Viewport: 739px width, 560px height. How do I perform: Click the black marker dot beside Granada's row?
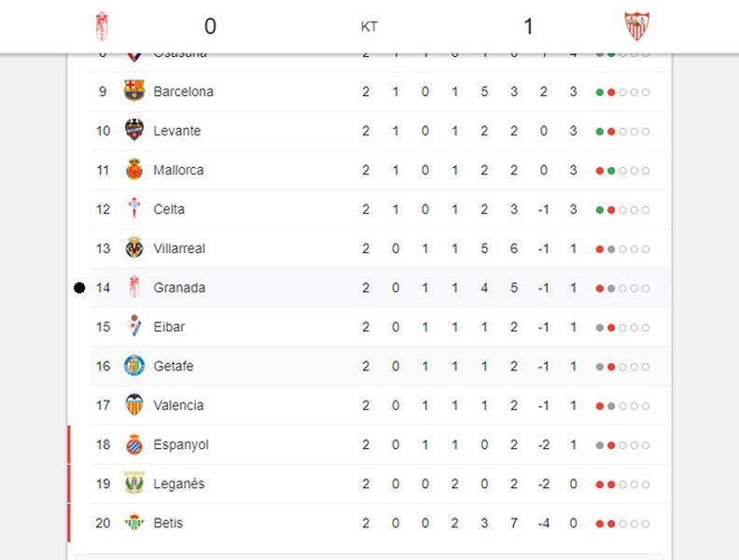pyautogui.click(x=79, y=287)
